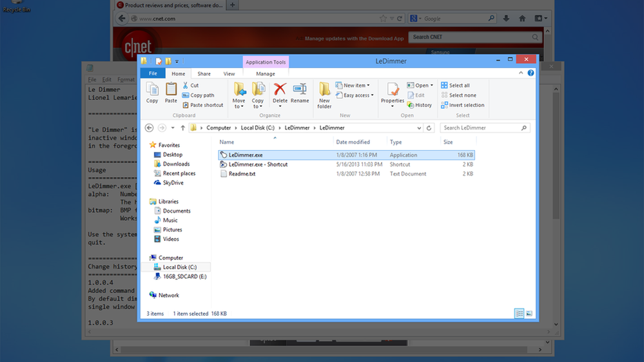Select the Share ribbon tab

click(x=204, y=73)
